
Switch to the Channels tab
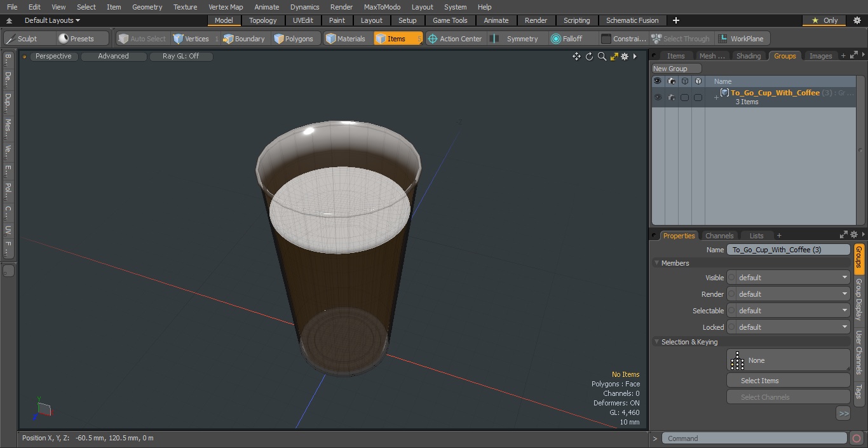pos(719,236)
